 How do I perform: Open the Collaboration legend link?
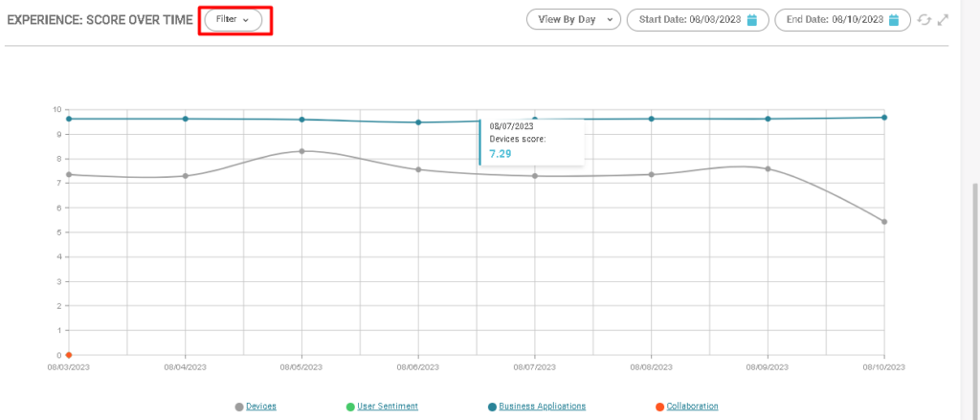692,407
